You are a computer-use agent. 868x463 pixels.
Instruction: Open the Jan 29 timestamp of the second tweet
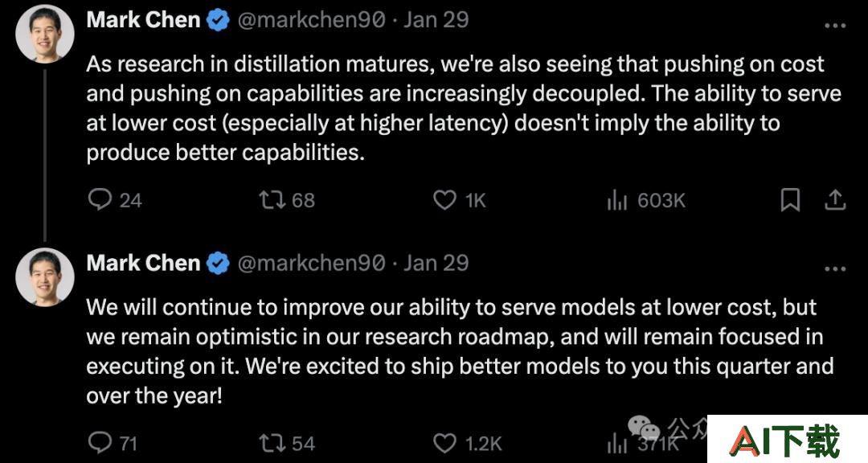[x=436, y=263]
